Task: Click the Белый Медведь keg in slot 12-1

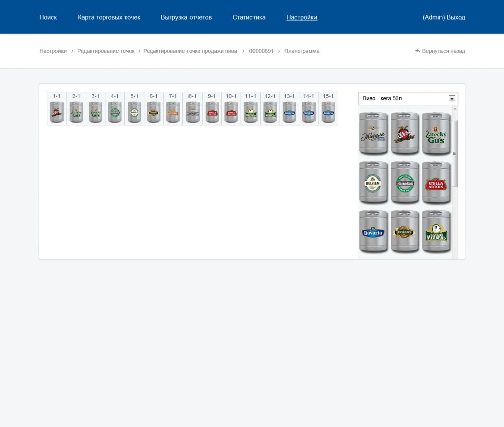Action: (x=270, y=112)
